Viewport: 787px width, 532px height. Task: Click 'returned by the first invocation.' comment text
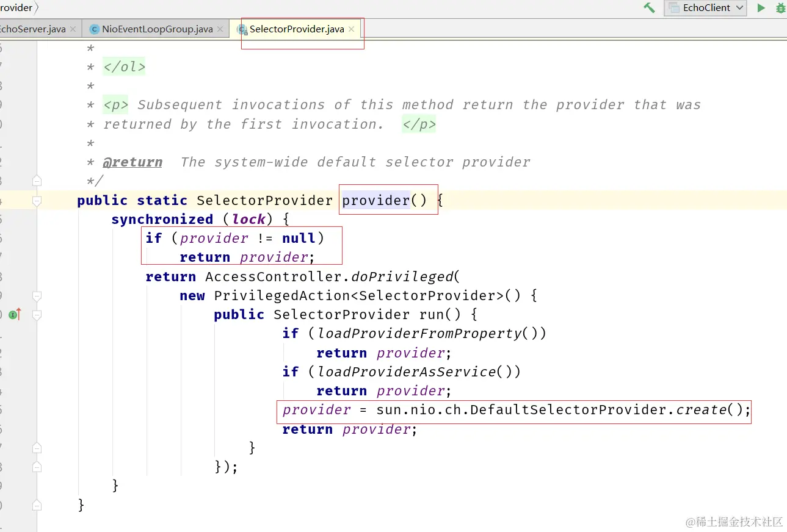[244, 124]
